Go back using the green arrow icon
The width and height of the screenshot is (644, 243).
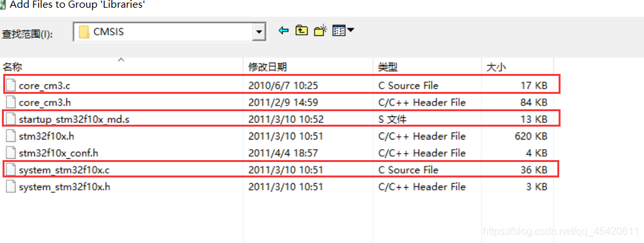click(x=283, y=30)
